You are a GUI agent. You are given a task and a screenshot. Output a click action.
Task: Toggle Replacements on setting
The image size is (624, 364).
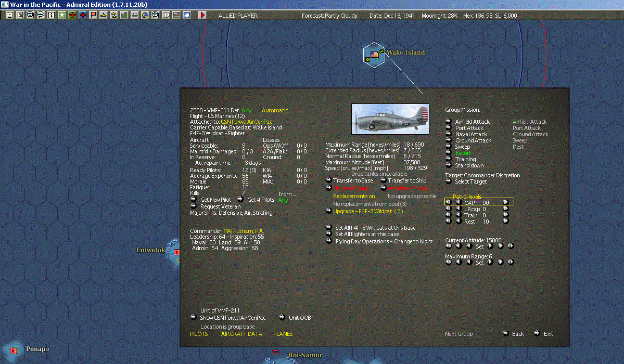point(354,196)
